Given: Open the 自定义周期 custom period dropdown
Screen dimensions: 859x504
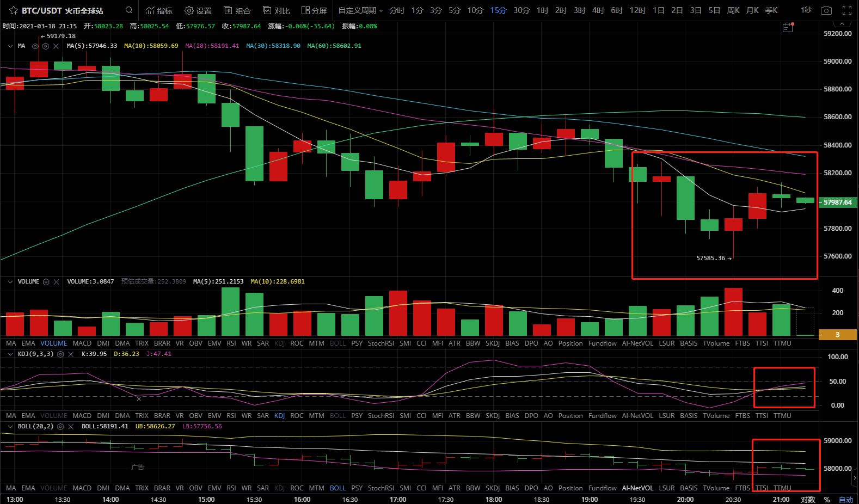Looking at the screenshot, I should coord(360,10).
